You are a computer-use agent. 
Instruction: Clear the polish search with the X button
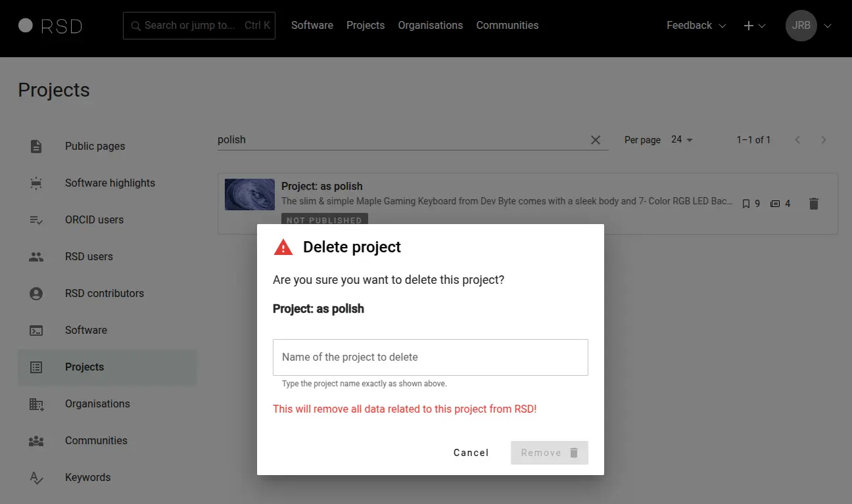[596, 139]
